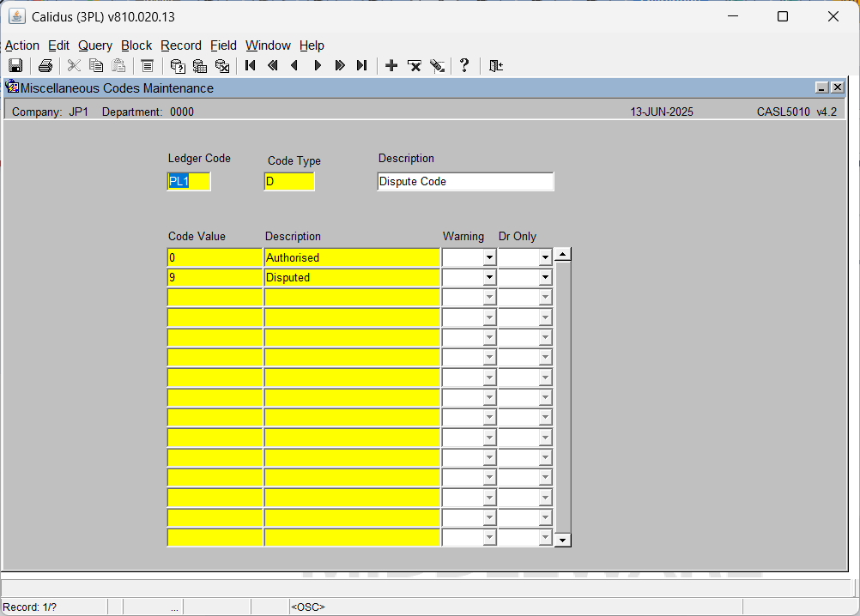Click the Copy icon in toolbar
The width and height of the screenshot is (860, 616).
click(96, 66)
